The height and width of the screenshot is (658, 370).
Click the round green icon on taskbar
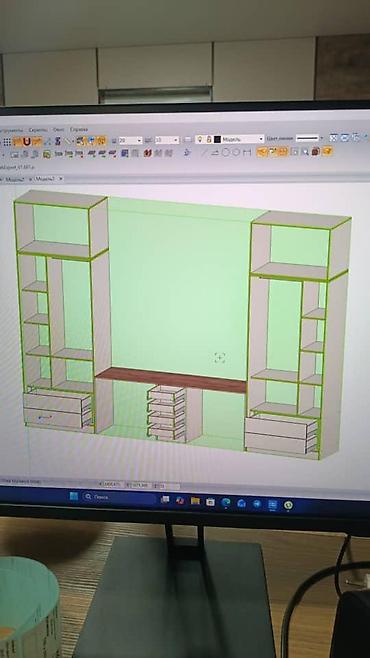[x=288, y=505]
